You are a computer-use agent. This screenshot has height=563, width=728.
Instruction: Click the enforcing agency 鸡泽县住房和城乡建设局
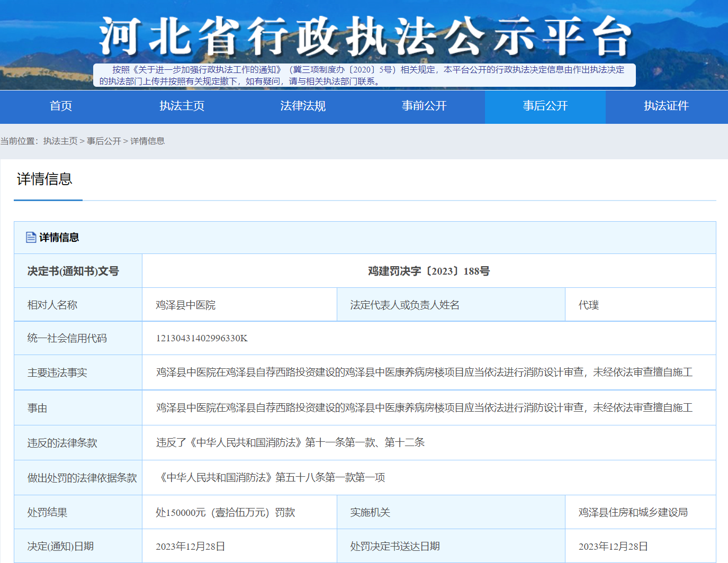point(633,512)
